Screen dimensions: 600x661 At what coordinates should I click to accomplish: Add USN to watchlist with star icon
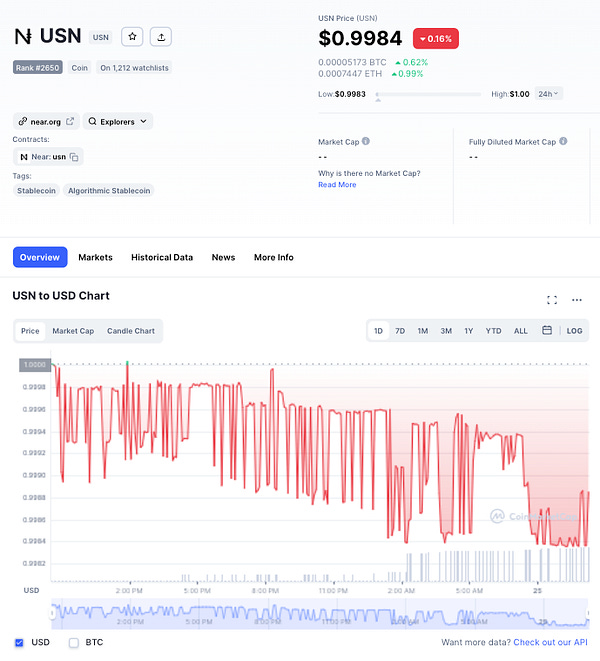(x=132, y=37)
